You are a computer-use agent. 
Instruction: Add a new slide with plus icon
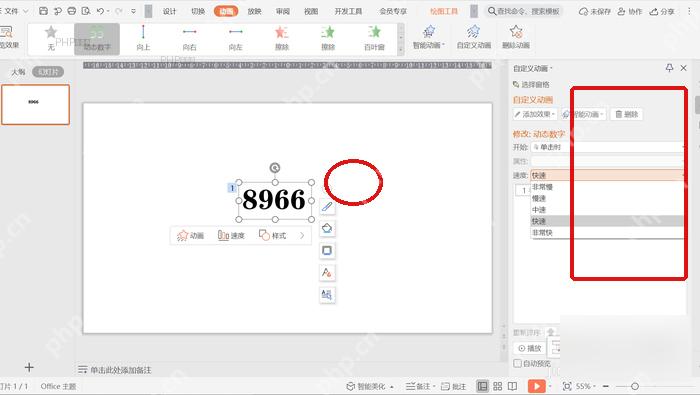click(x=29, y=367)
